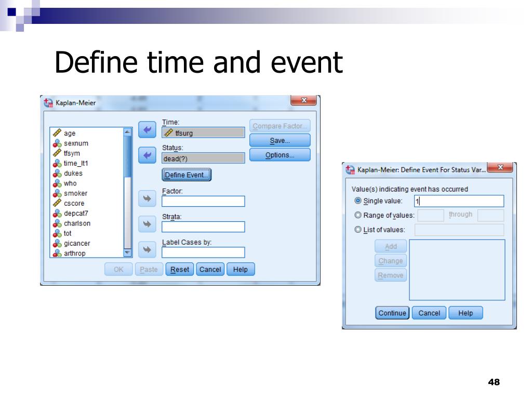
Task: Click the List of values text field
Action: [459, 230]
